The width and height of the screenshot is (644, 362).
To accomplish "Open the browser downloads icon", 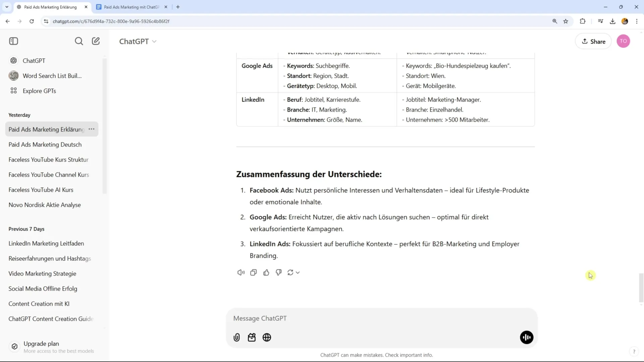I will [x=612, y=21].
